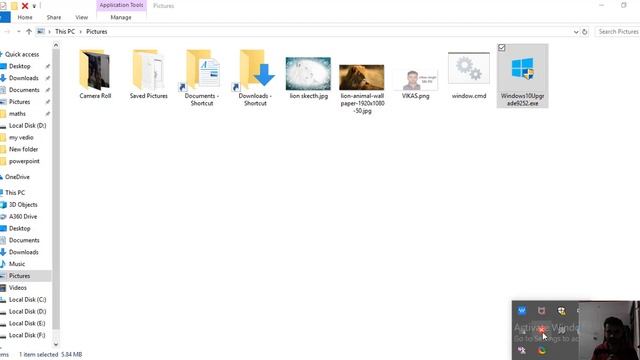Select This PC in navigation pane
This screenshot has height=360, width=640.
(15, 193)
